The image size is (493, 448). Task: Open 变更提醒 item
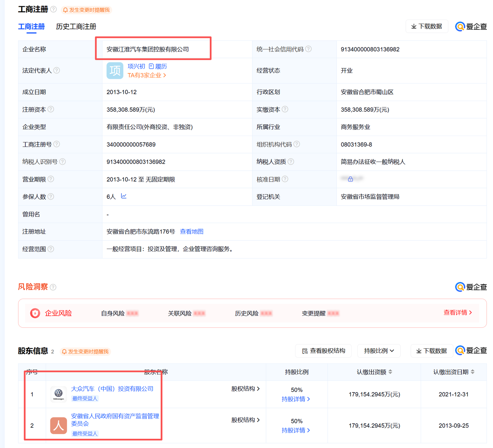[x=320, y=313]
